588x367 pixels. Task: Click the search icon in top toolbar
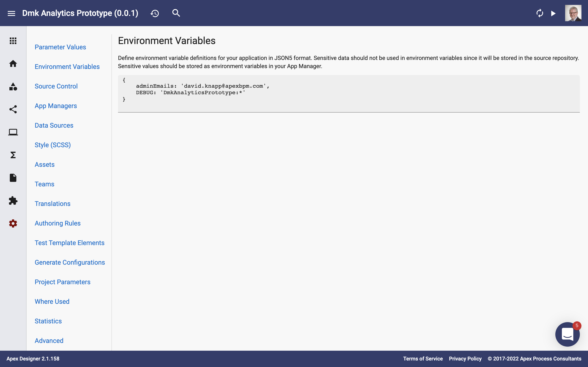(x=176, y=13)
